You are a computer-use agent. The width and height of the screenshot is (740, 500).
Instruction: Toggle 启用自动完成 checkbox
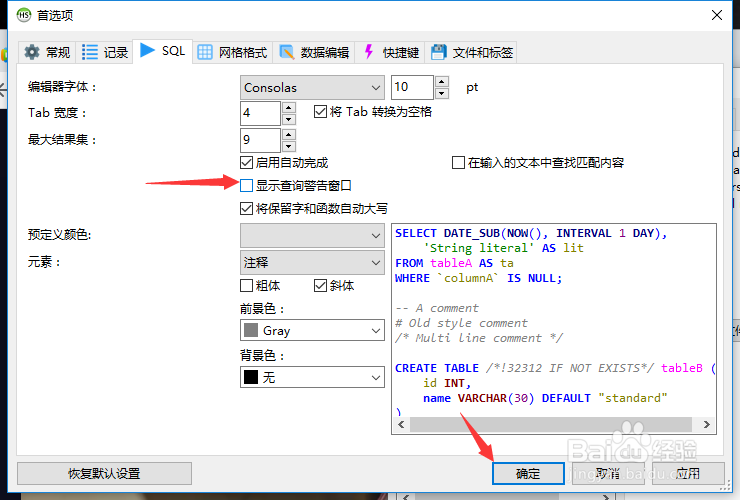246,163
